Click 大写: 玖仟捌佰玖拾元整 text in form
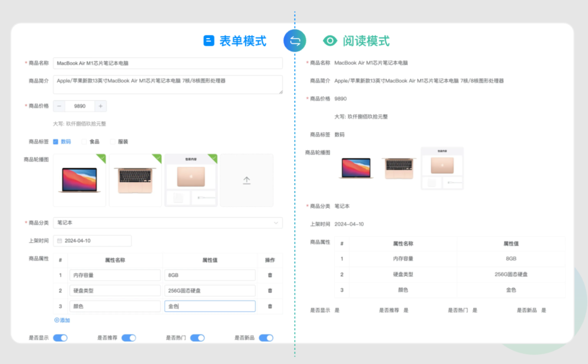Viewport: 588px width, 364px height. click(x=79, y=124)
